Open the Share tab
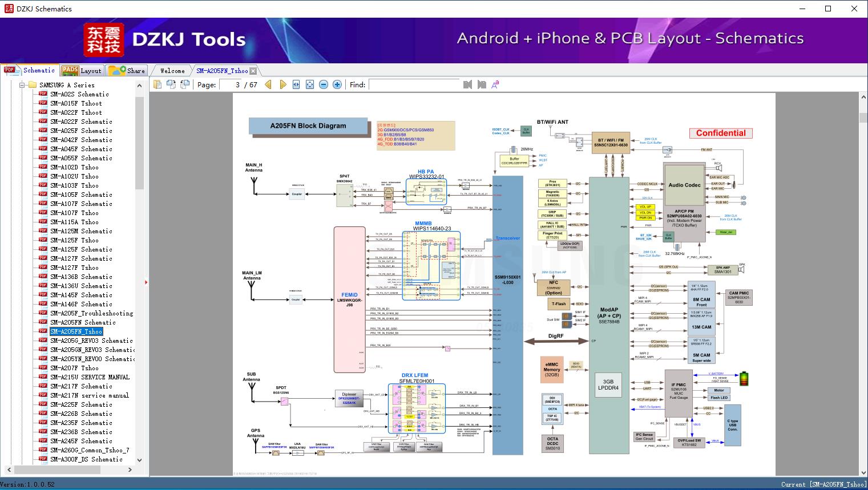The width and height of the screenshot is (868, 490). 127,70
